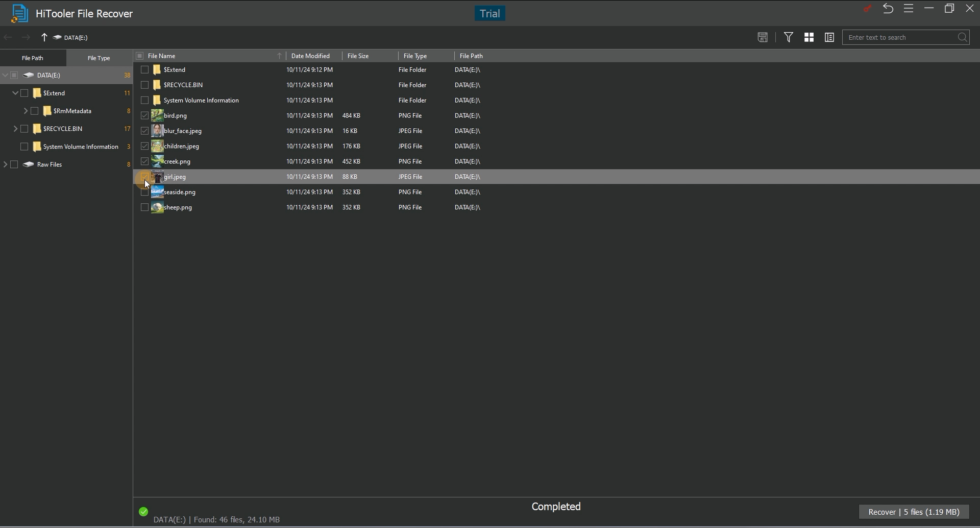The width and height of the screenshot is (980, 528).
Task: Sort by File Path column header
Action: pyautogui.click(x=471, y=56)
